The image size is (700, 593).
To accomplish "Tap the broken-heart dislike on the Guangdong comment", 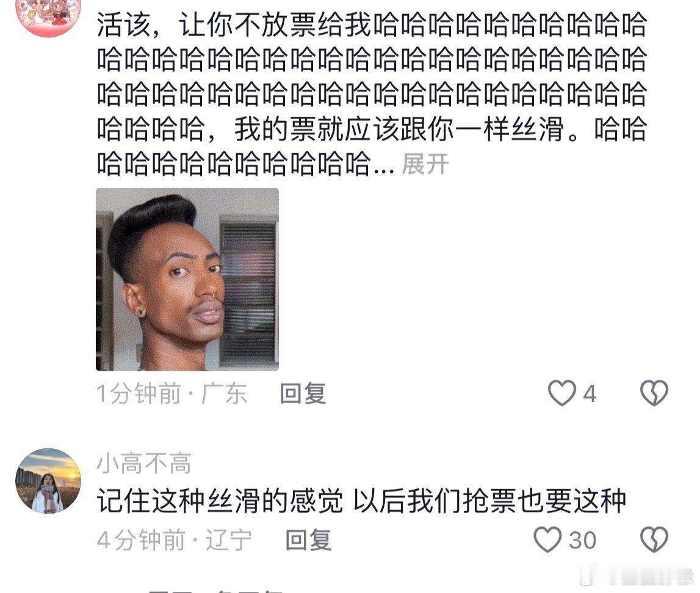I will (654, 393).
